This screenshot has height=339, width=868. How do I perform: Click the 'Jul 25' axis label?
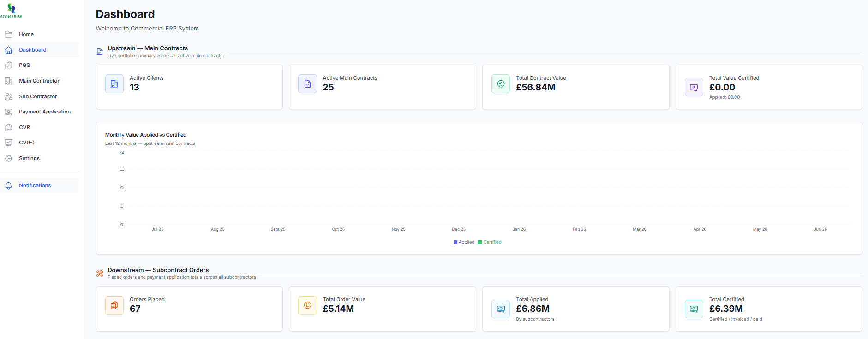[157, 229]
